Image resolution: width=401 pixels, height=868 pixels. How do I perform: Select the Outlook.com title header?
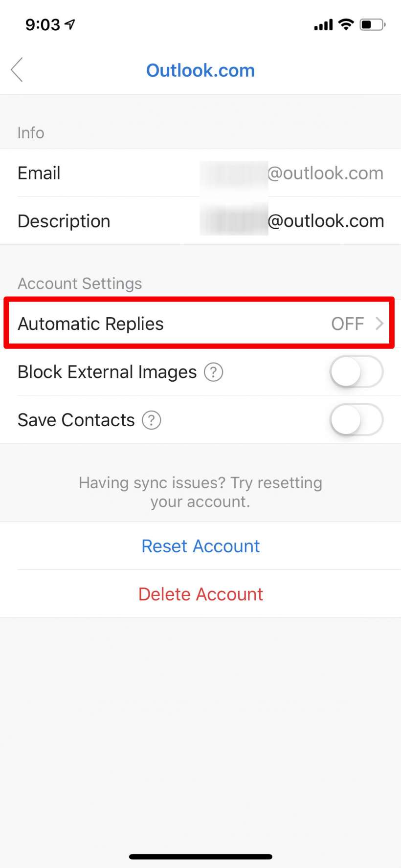tap(200, 70)
